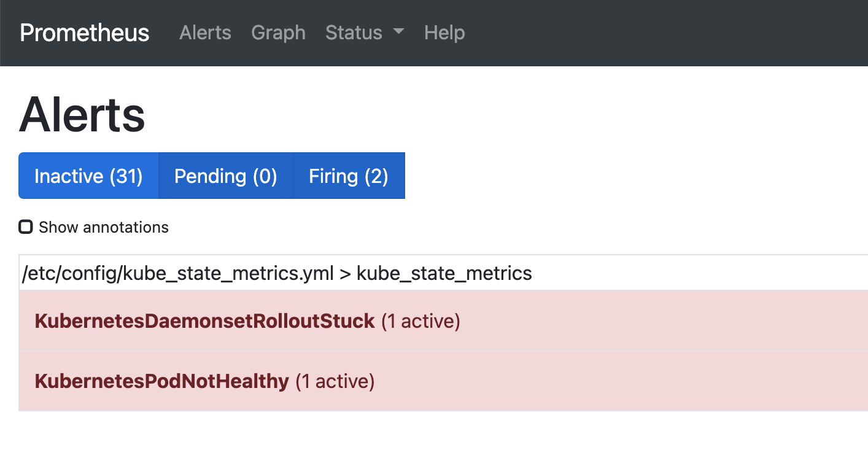Toggle the Inactive (31) alerts filter
The width and height of the screenshot is (868, 469).
point(88,176)
